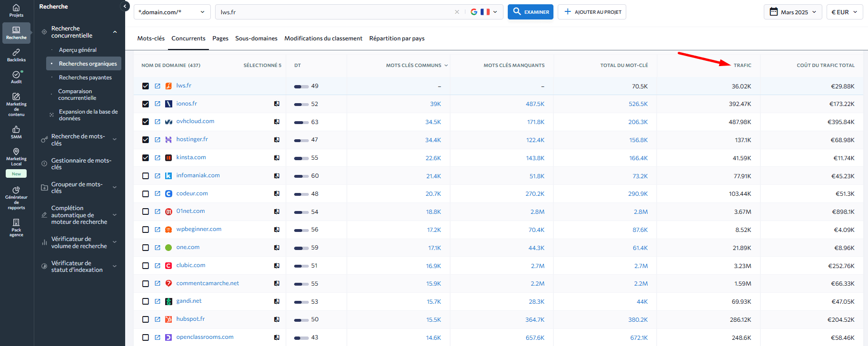
Task: Uncheck the lws.fr checkbox
Action: pos(146,86)
